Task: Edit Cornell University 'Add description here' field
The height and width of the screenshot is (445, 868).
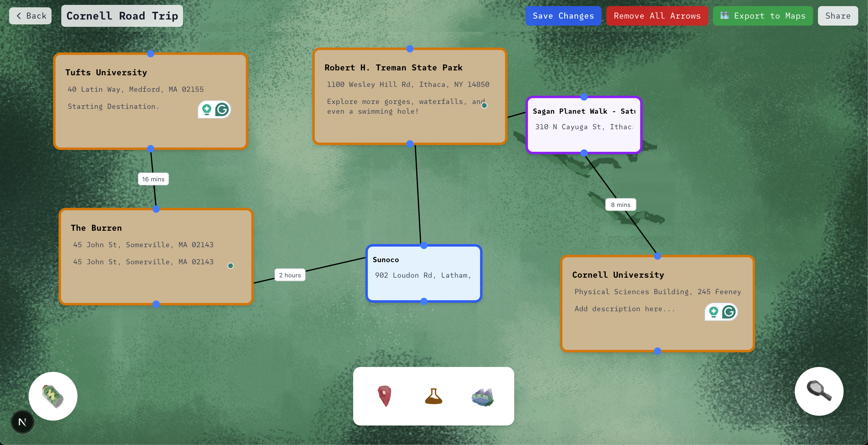Action: 624,308
